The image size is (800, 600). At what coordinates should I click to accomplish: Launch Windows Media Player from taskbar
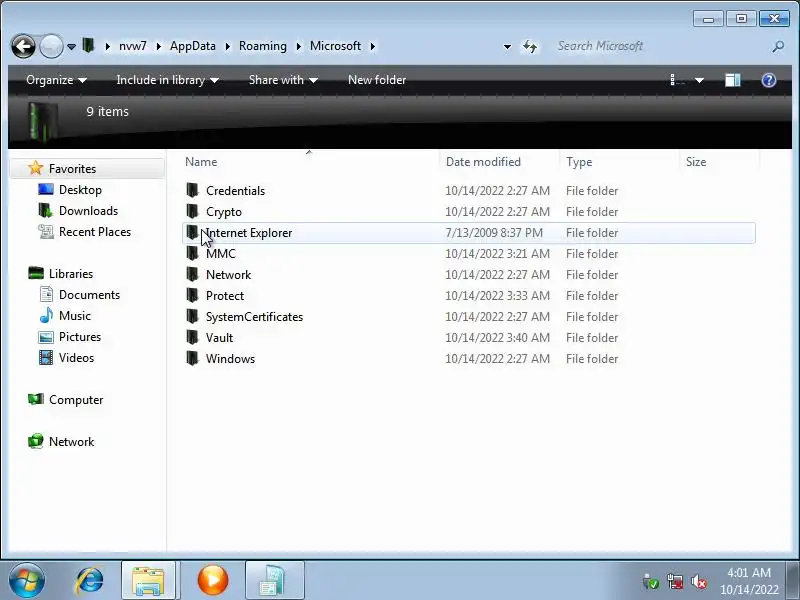click(213, 580)
